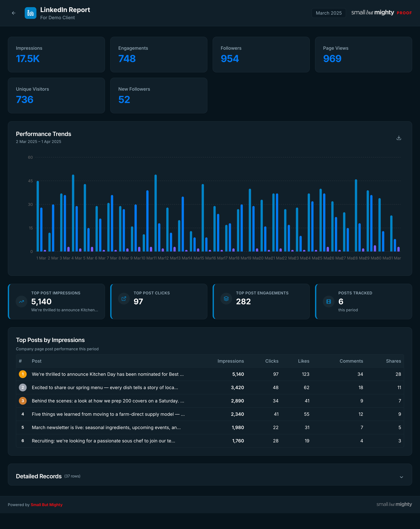Click the gold rank 1 badge
Screen dimensions: 420x529
coord(23,374)
